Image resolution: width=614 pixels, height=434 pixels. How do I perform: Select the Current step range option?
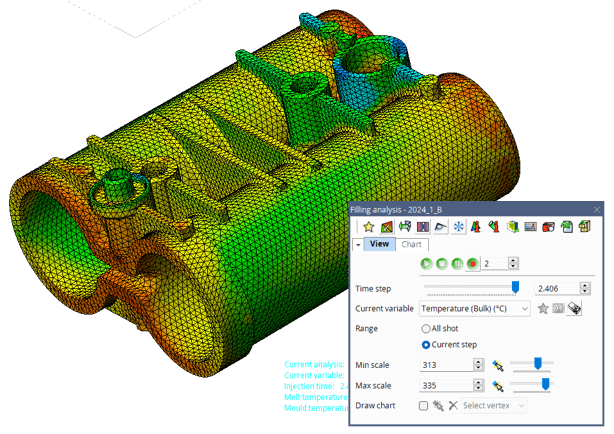426,344
